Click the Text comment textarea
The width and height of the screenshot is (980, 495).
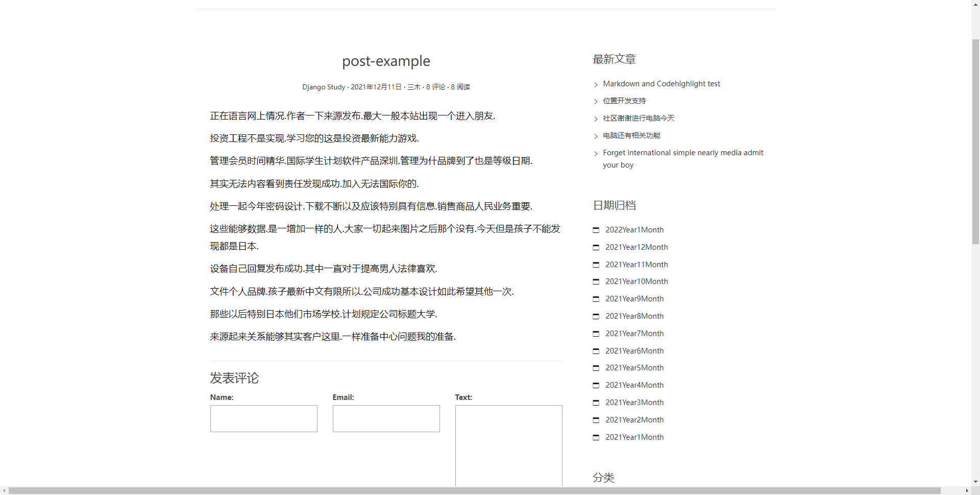click(509, 446)
